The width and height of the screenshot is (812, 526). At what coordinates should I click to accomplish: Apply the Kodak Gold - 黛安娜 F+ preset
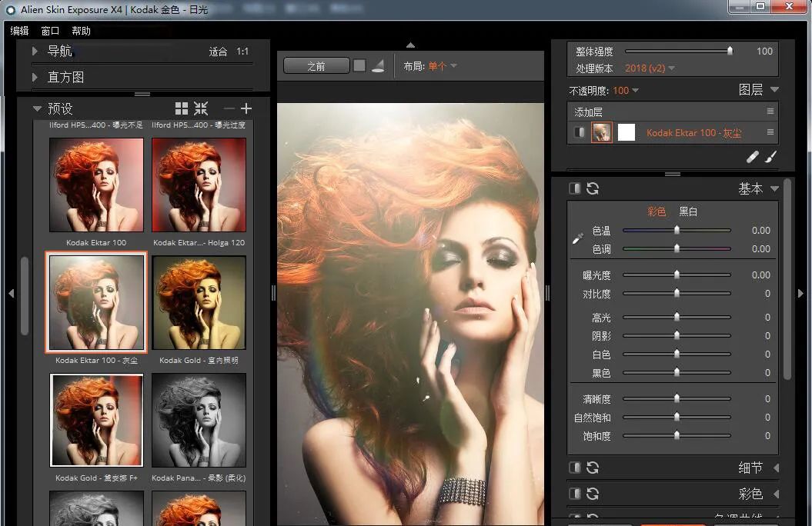(x=96, y=420)
